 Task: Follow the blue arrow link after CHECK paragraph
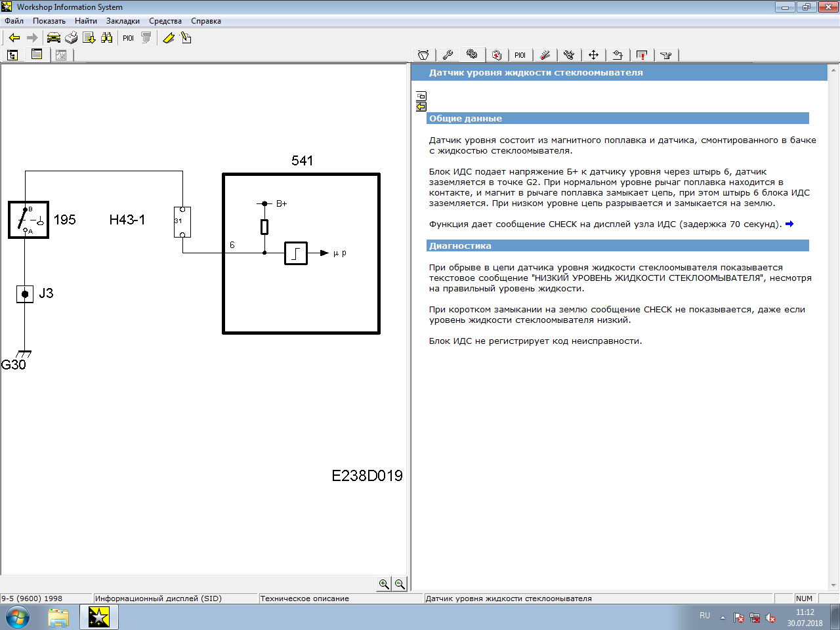(x=789, y=224)
